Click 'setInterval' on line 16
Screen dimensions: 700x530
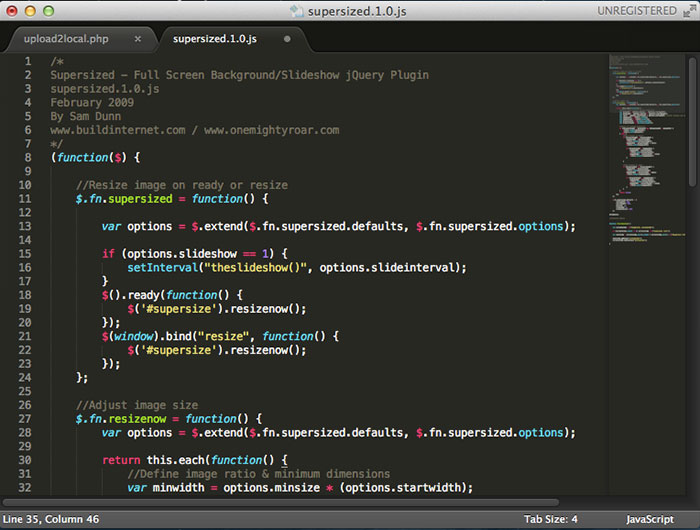pyautogui.click(x=162, y=267)
